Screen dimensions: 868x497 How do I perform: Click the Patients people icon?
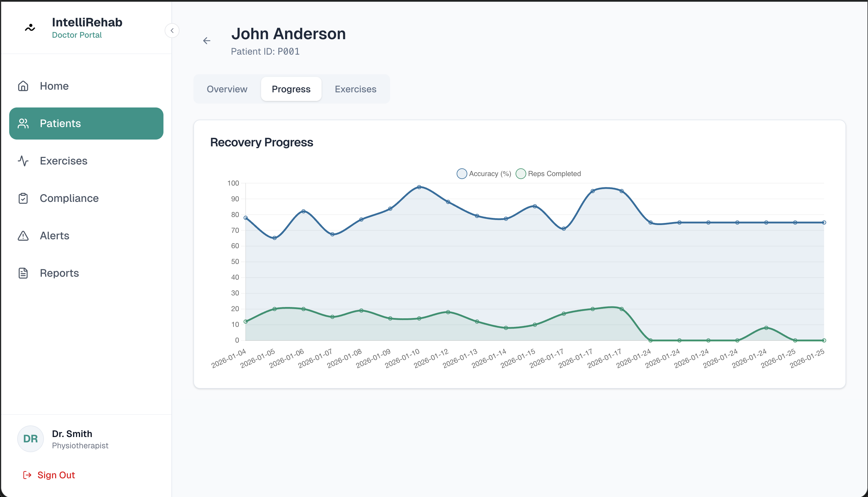click(23, 124)
